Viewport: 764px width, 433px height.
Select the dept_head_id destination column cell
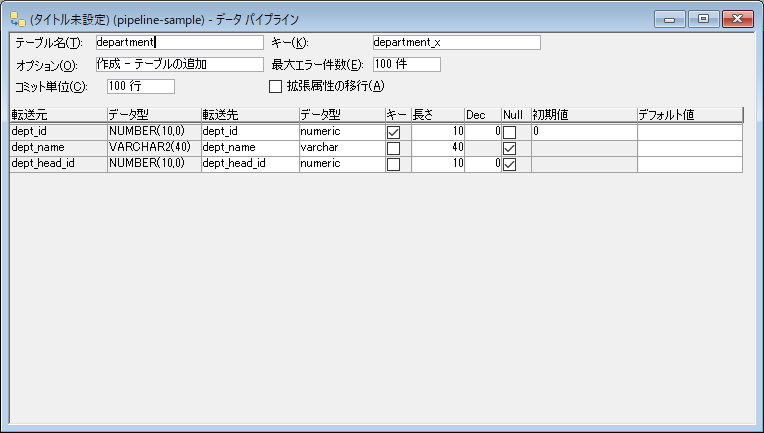(x=249, y=164)
